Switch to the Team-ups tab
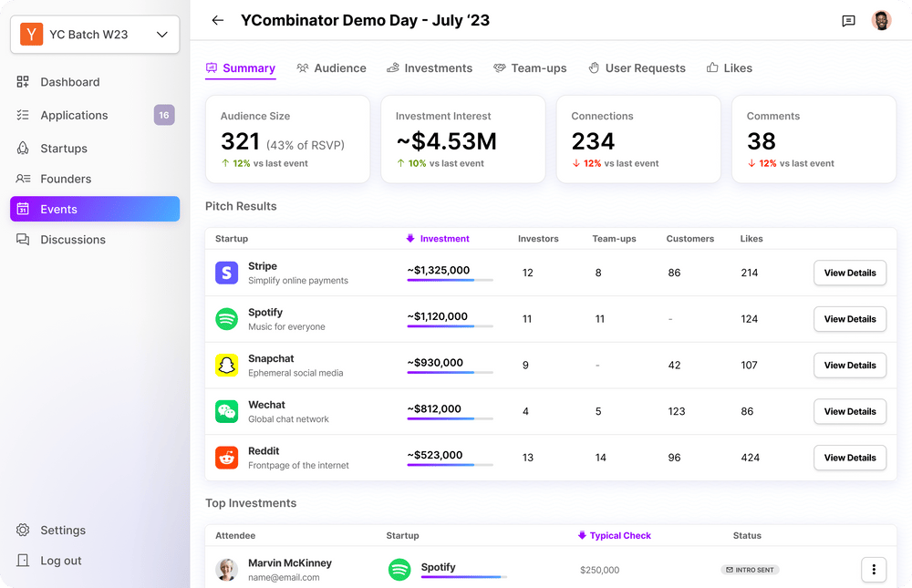Image resolution: width=912 pixels, height=588 pixels. (x=530, y=68)
